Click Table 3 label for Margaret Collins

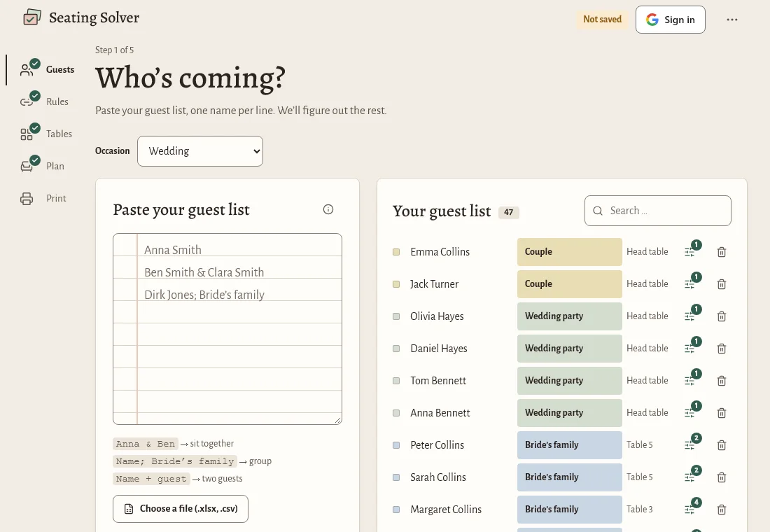639,510
